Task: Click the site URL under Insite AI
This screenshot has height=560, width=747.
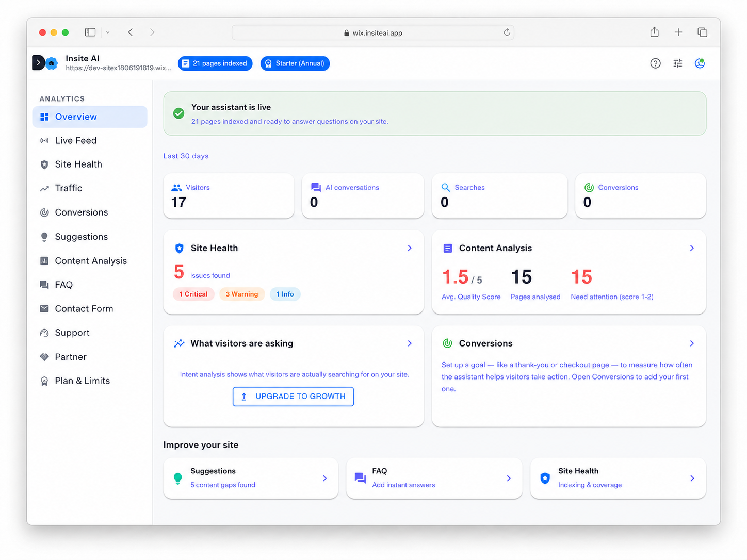Action: click(x=118, y=68)
